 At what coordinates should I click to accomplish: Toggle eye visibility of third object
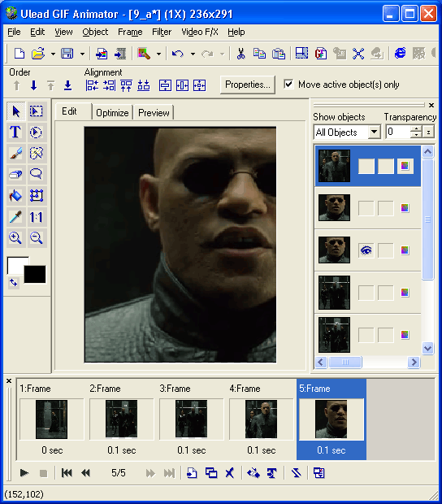coord(366,250)
